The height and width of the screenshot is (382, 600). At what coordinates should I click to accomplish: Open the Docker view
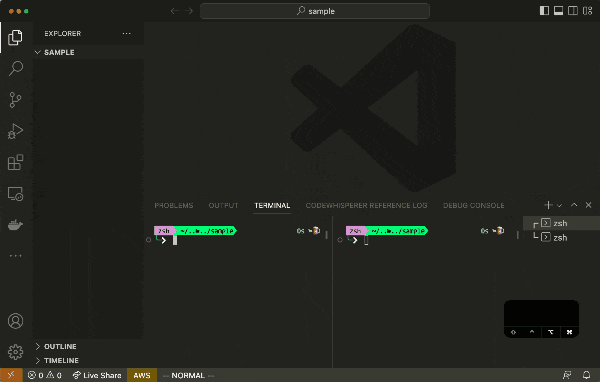(15, 225)
